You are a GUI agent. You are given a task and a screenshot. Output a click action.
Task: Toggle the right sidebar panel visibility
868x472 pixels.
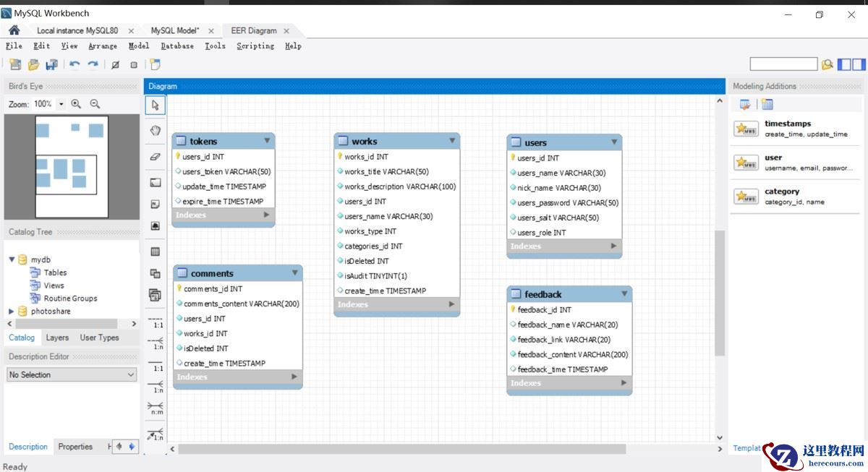coord(859,64)
